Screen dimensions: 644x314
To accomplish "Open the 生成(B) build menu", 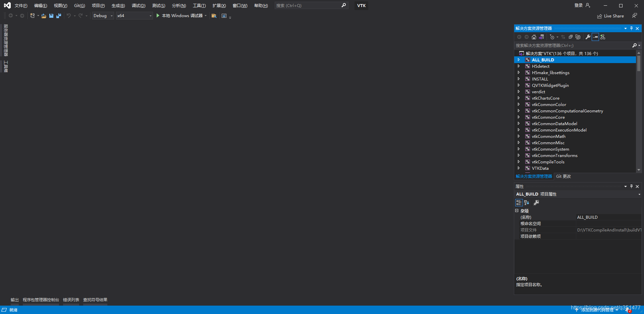I will tap(118, 6).
